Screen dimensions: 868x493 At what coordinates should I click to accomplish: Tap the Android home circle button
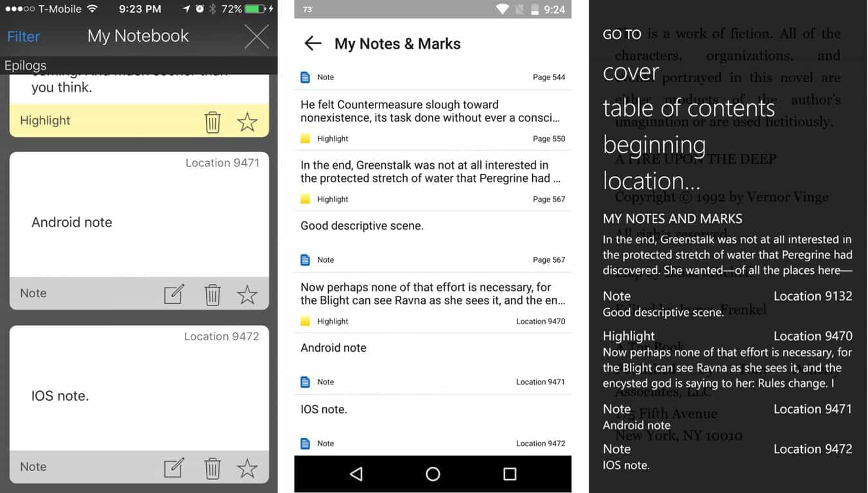(433, 474)
